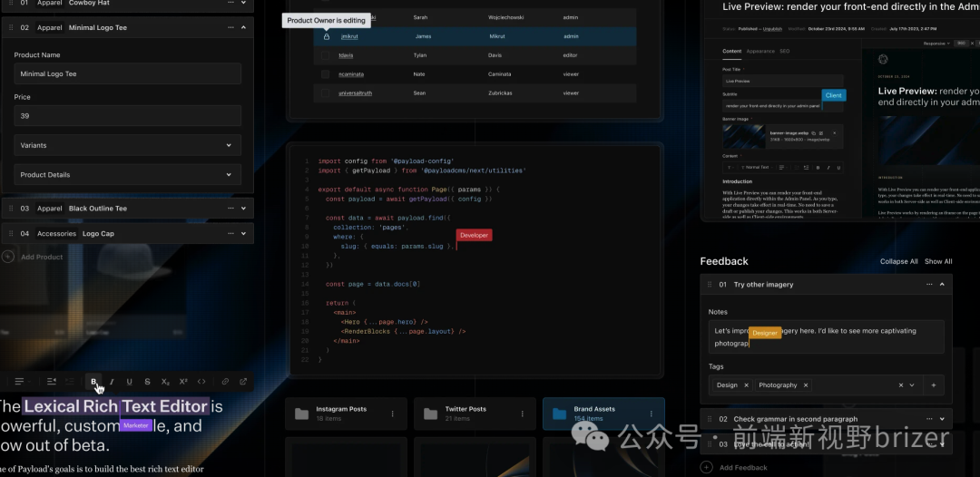Click the lock icon on the jmikrut row
This screenshot has height=477, width=980.
pos(327,37)
